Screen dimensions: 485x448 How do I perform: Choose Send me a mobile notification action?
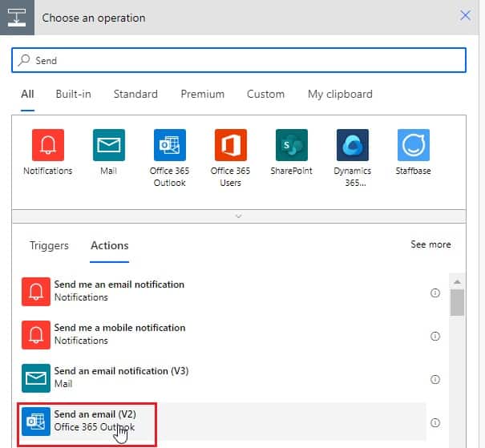tap(224, 335)
